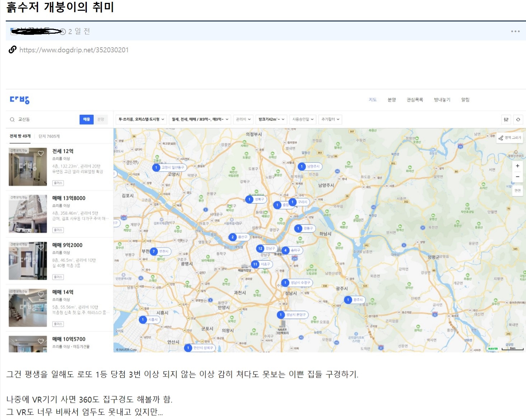526x420 pixels.
Task: Click the refresh filters icon
Action: (518, 119)
